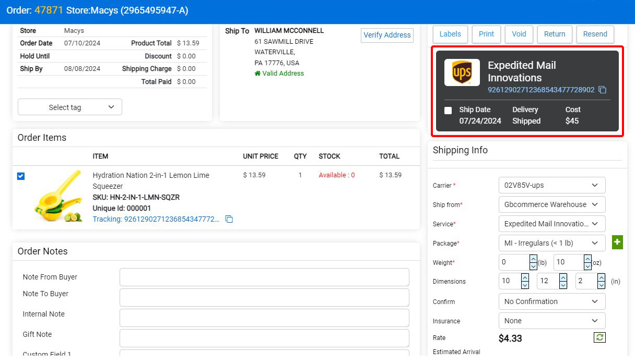Click item name Hydration Nation Lemon Lime Squeezer
635x364 pixels.
[x=151, y=180]
